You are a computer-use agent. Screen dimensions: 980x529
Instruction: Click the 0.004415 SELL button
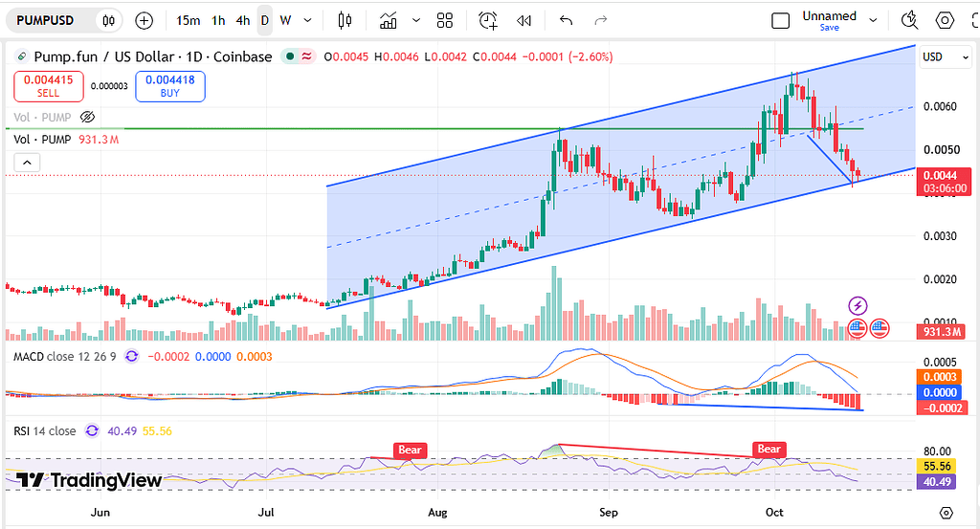tap(49, 86)
